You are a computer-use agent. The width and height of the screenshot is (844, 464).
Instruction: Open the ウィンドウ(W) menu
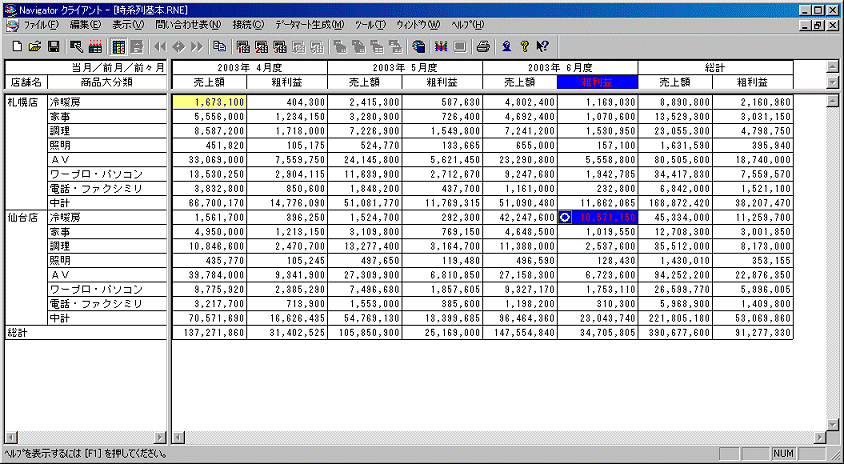coord(418,25)
